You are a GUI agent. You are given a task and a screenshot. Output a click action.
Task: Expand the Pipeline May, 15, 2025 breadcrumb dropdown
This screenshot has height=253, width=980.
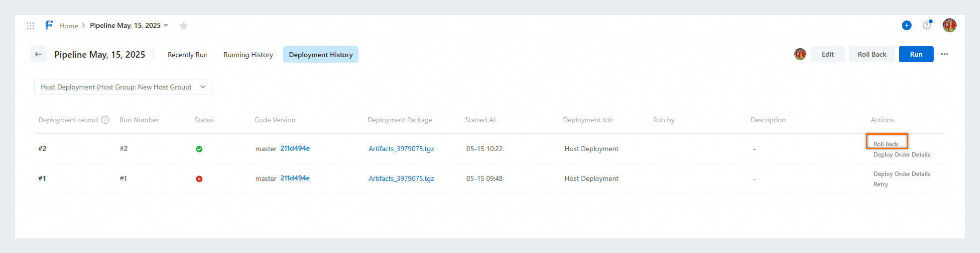(x=166, y=25)
